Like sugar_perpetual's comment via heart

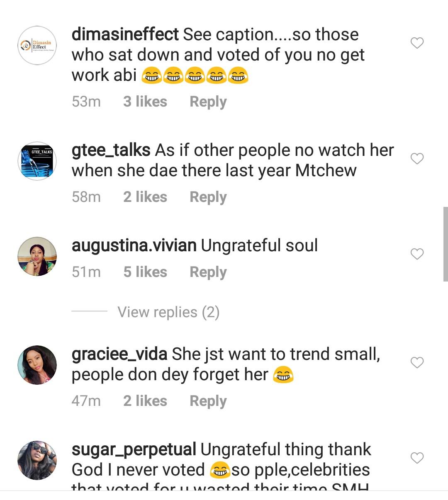point(417,458)
